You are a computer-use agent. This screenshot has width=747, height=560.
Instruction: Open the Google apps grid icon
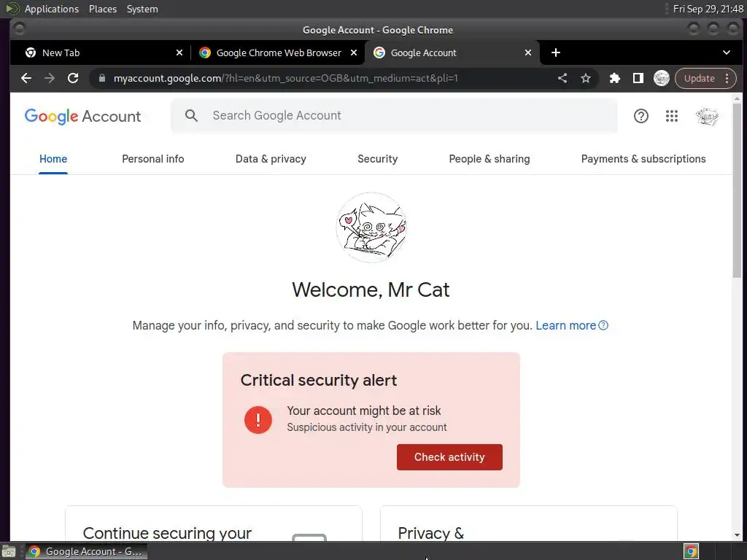point(672,116)
